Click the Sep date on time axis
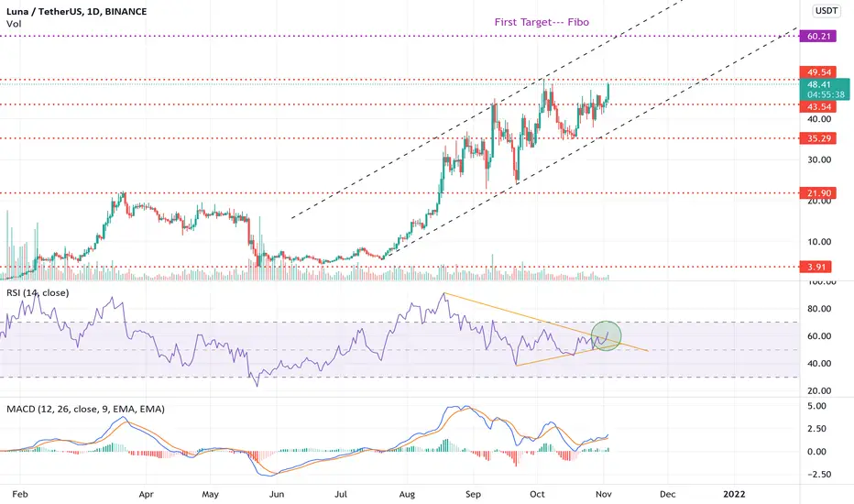The width and height of the screenshot is (854, 504). (473, 494)
